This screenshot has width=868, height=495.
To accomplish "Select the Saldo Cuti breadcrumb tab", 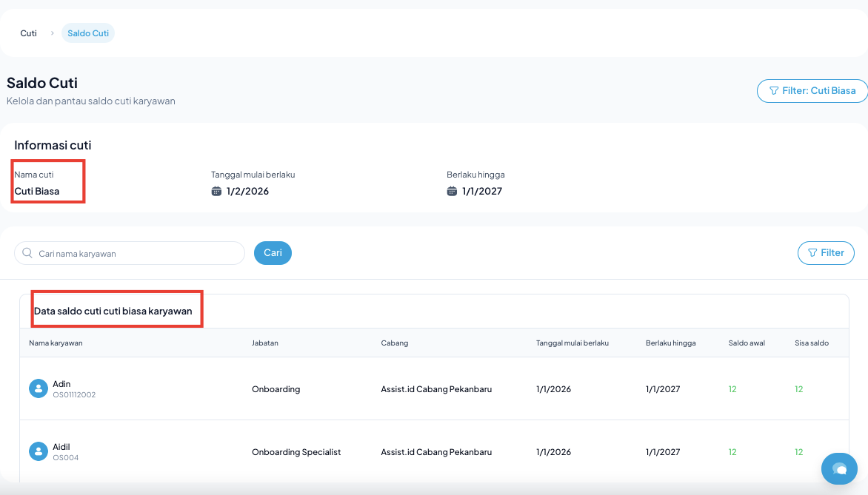I will click(88, 33).
